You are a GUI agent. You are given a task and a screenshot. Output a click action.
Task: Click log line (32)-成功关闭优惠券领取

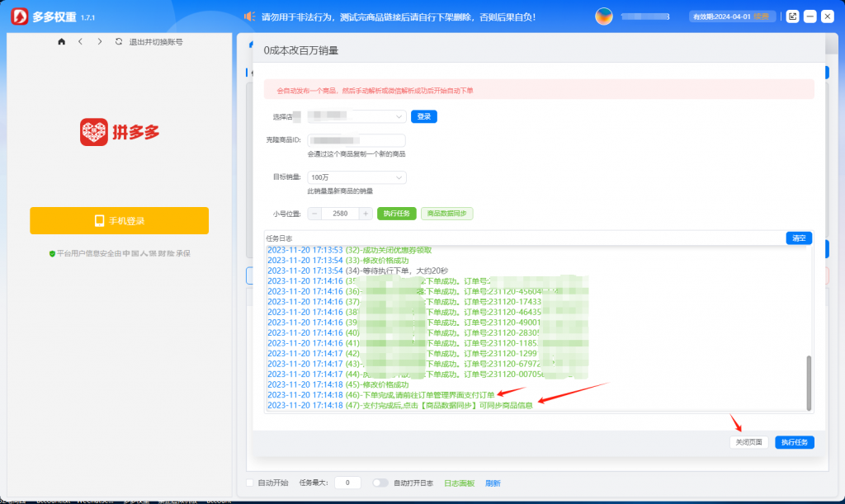coord(349,250)
